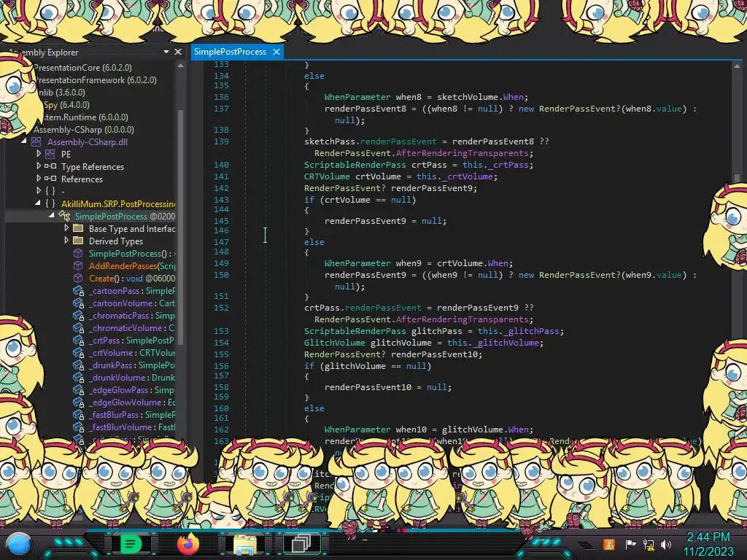Click the _crtPass field icon
Viewport: 747px width, 560px height.
tap(79, 340)
